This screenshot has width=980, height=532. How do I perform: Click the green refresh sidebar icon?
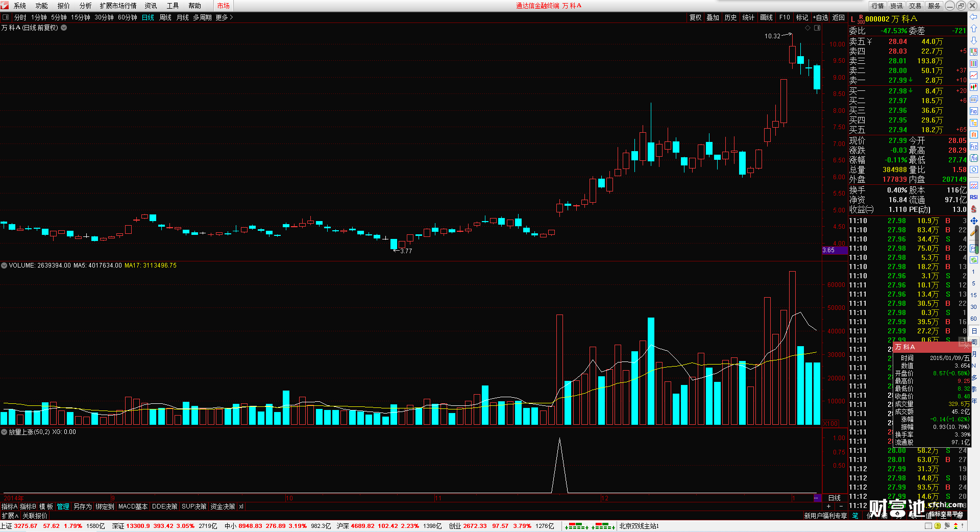(974, 260)
